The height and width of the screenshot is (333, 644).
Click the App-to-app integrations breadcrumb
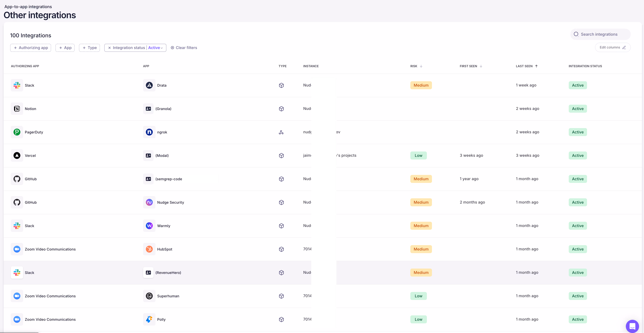point(28,6)
